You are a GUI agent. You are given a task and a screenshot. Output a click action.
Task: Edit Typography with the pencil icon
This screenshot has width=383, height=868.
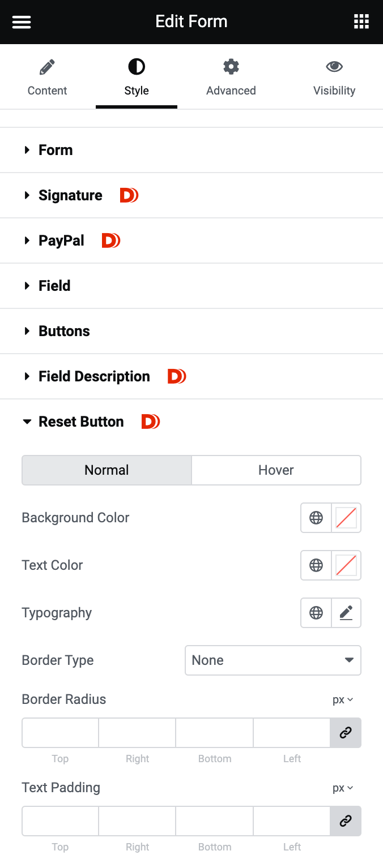[x=346, y=613]
